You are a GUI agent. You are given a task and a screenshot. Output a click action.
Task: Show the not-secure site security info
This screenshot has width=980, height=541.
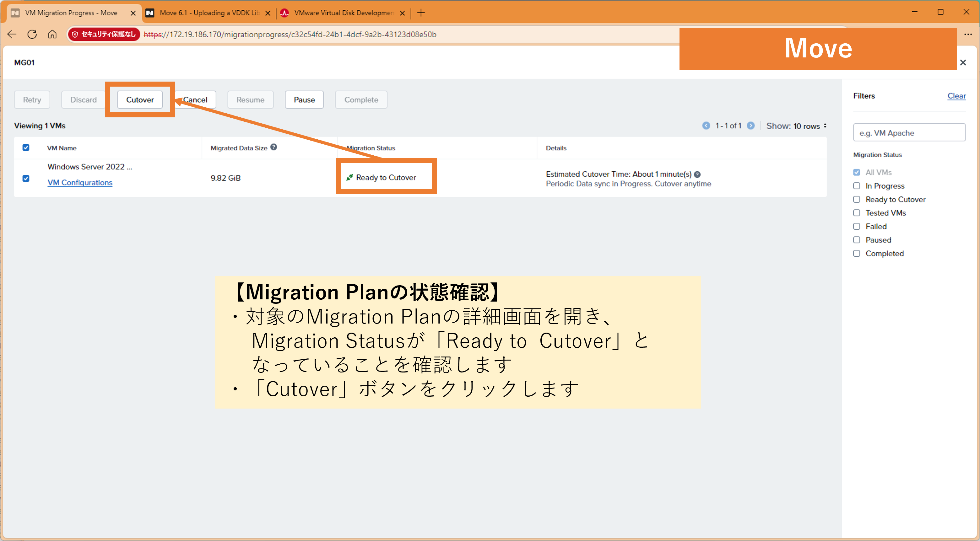(104, 34)
